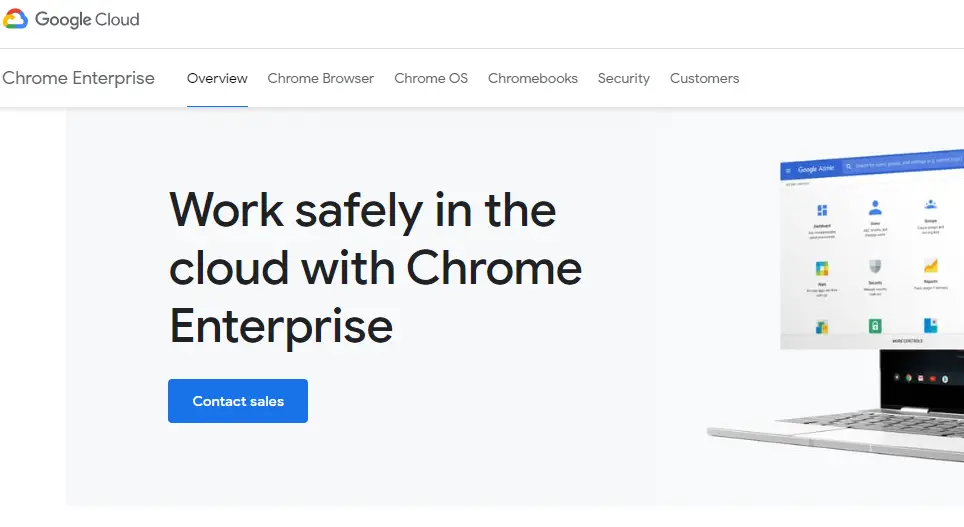Click the Reports chart icon in Admin image
Image resolution: width=964 pixels, height=527 pixels.
(x=931, y=266)
